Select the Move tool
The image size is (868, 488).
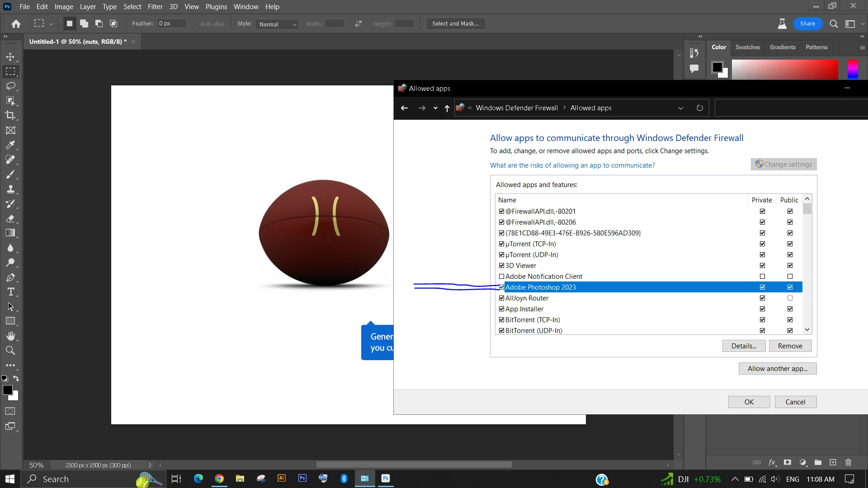pos(10,57)
